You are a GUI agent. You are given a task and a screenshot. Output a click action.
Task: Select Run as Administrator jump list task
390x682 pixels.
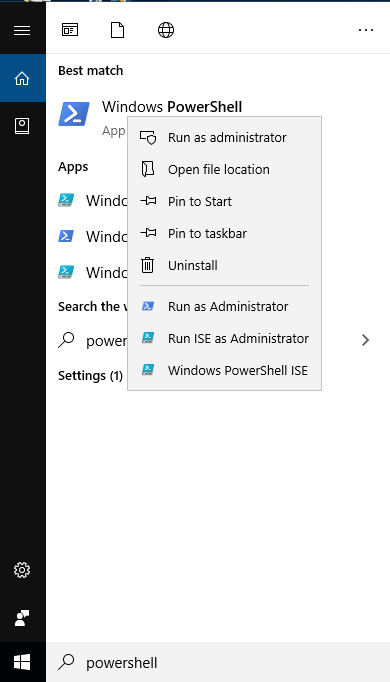pos(224,307)
